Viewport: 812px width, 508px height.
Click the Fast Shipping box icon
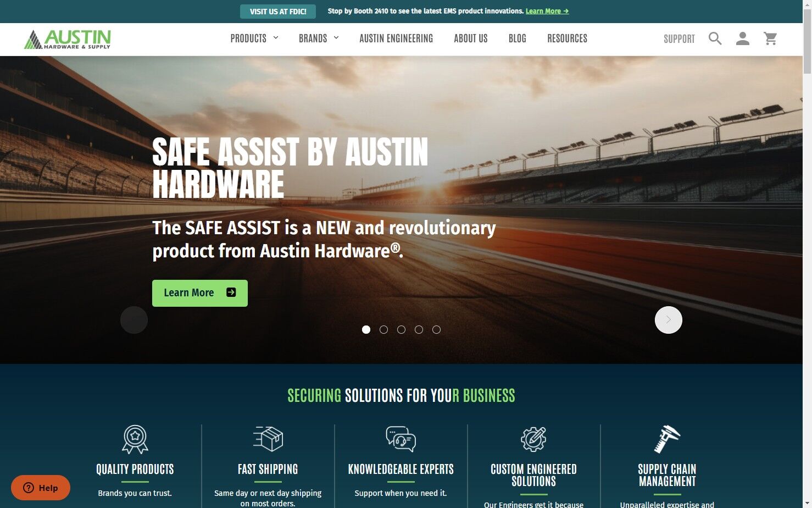pos(268,439)
